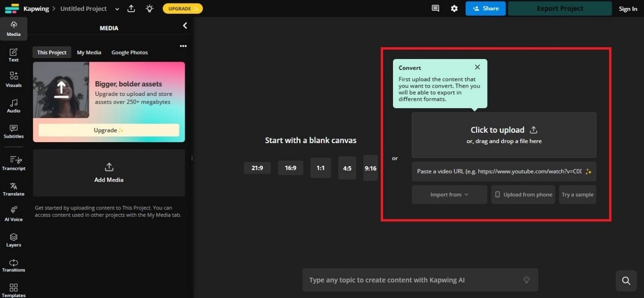Expand the Untitled Project dropdown arrow
Viewport: 644px width, 298px height.
[117, 9]
